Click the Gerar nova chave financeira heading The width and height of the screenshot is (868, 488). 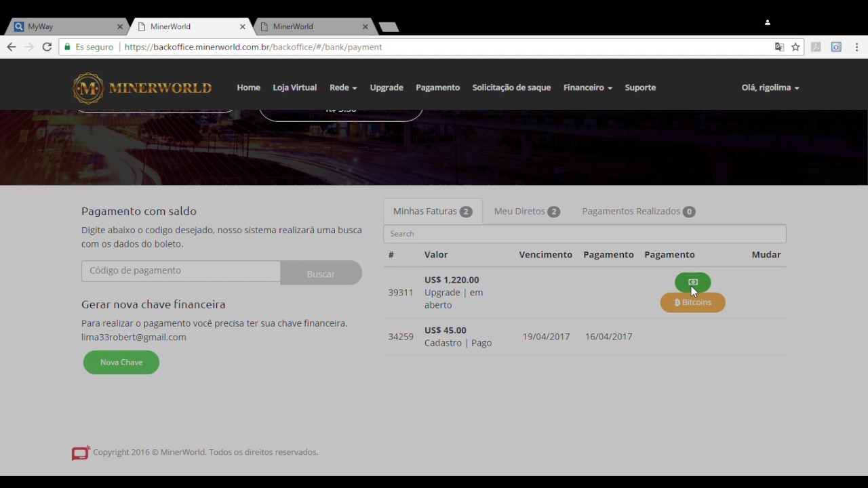point(153,305)
